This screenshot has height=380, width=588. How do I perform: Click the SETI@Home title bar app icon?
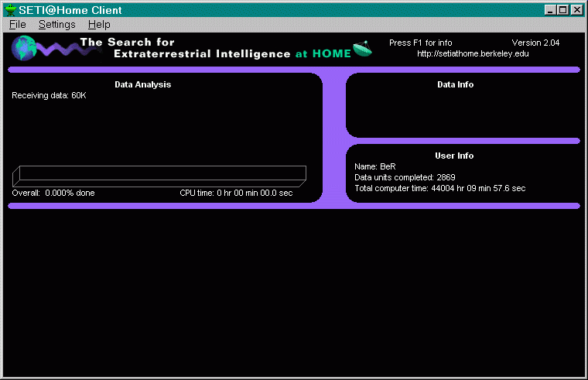tap(11, 10)
